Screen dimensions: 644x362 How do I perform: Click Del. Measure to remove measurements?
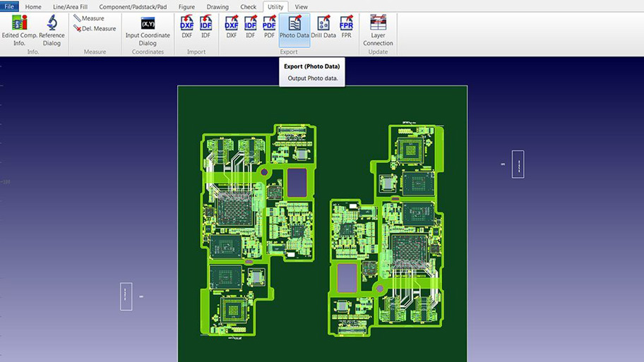click(94, 28)
